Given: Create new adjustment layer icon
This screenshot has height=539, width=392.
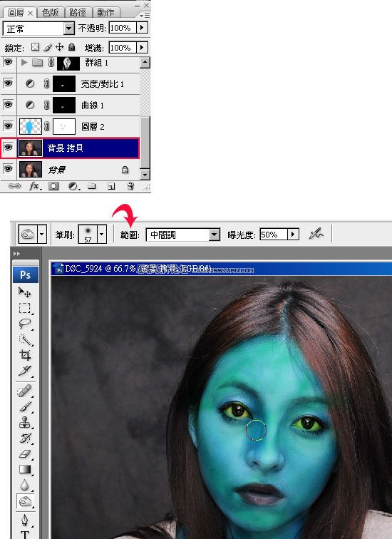Looking at the screenshot, I should (x=73, y=186).
